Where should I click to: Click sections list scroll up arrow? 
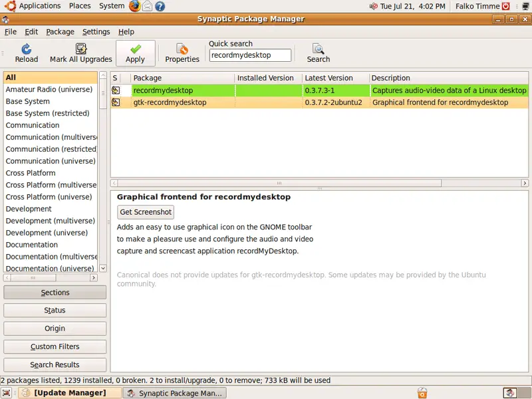point(103,75)
